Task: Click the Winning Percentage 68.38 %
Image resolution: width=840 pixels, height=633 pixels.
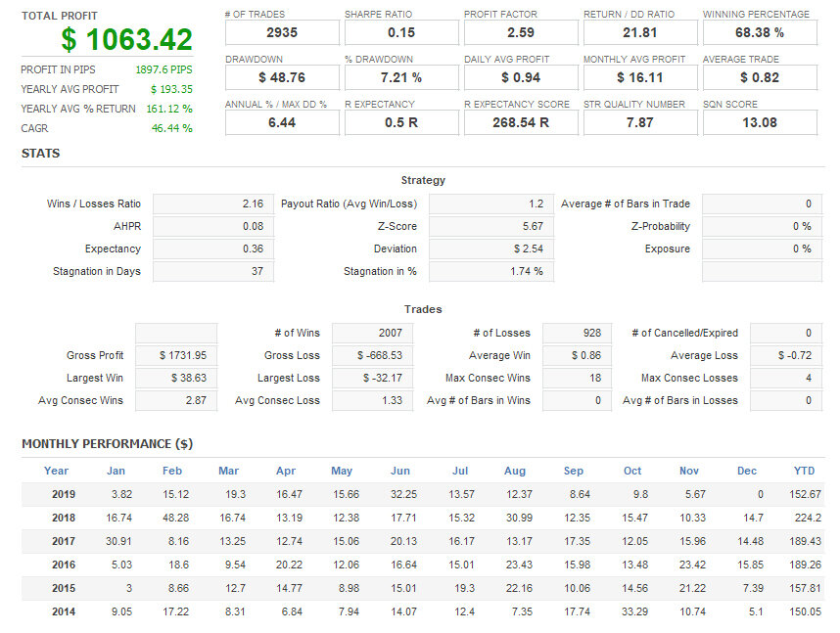Action: (x=760, y=32)
